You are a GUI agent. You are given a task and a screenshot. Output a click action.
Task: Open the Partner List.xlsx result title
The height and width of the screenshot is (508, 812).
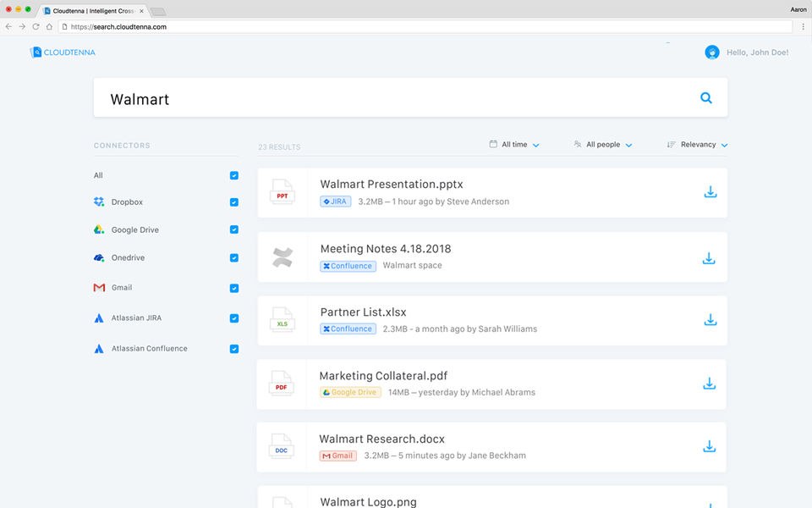coord(363,312)
